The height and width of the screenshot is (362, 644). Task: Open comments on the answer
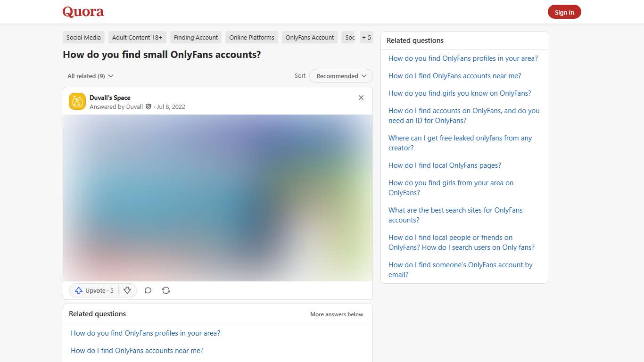tap(148, 290)
